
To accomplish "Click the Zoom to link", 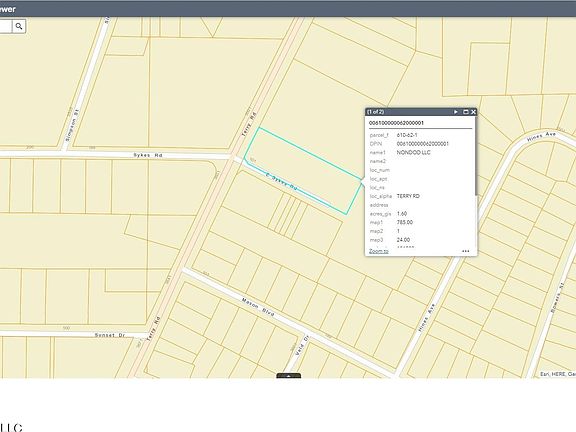I will click(x=379, y=251).
